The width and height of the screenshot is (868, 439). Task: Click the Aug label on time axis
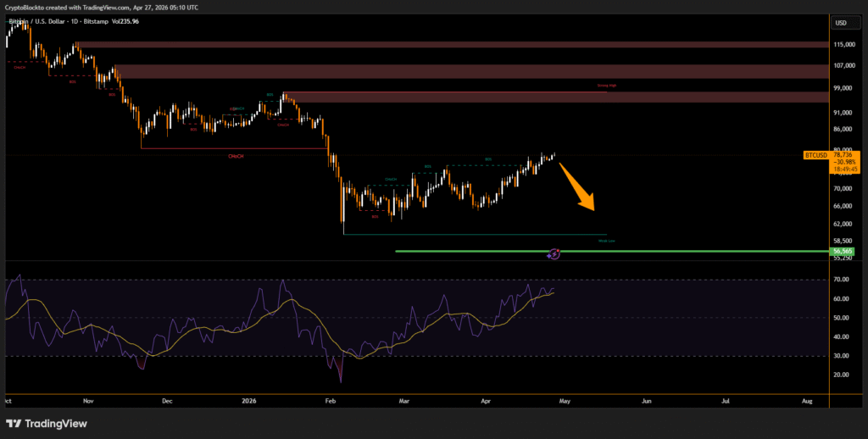807,397
